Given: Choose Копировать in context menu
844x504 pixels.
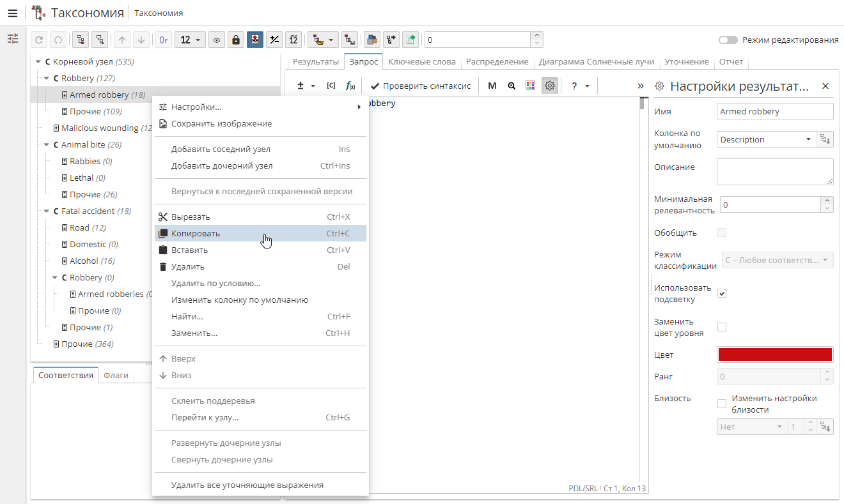Looking at the screenshot, I should click(260, 233).
